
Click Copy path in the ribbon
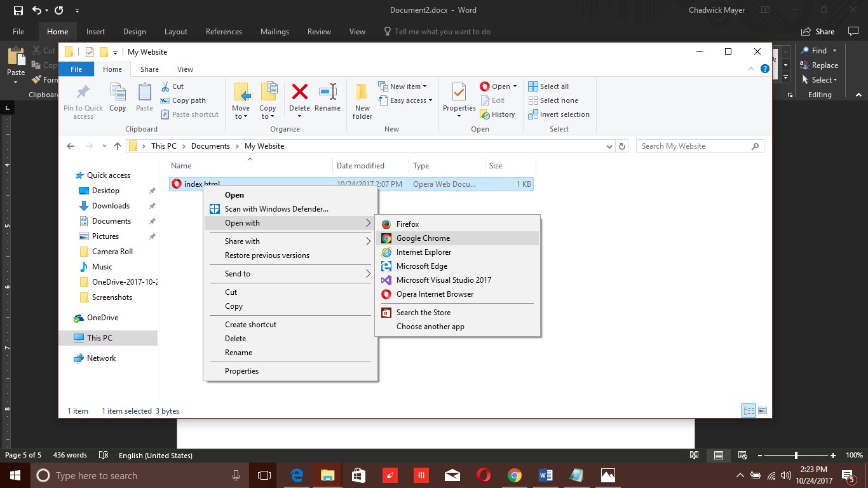click(183, 100)
